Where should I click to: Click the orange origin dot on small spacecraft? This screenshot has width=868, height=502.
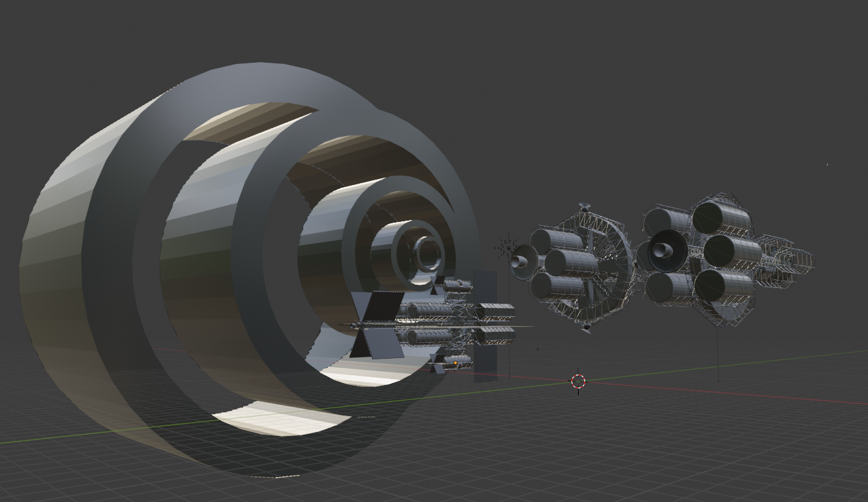point(455,363)
